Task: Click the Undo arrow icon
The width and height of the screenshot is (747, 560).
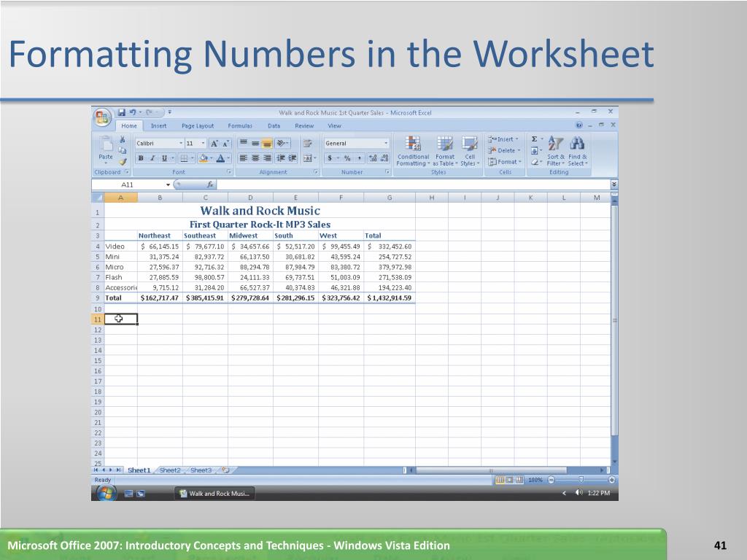Action: (133, 112)
